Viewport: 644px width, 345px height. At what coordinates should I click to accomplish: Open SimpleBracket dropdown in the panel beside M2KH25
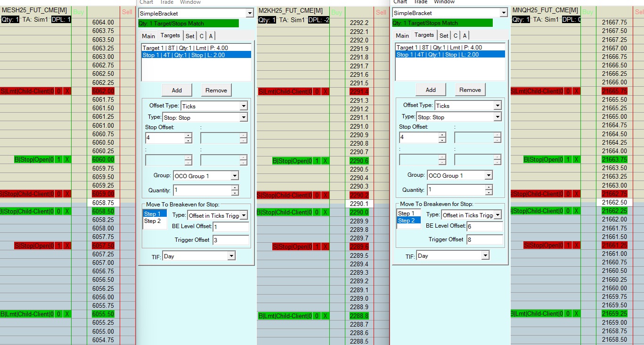click(250, 14)
